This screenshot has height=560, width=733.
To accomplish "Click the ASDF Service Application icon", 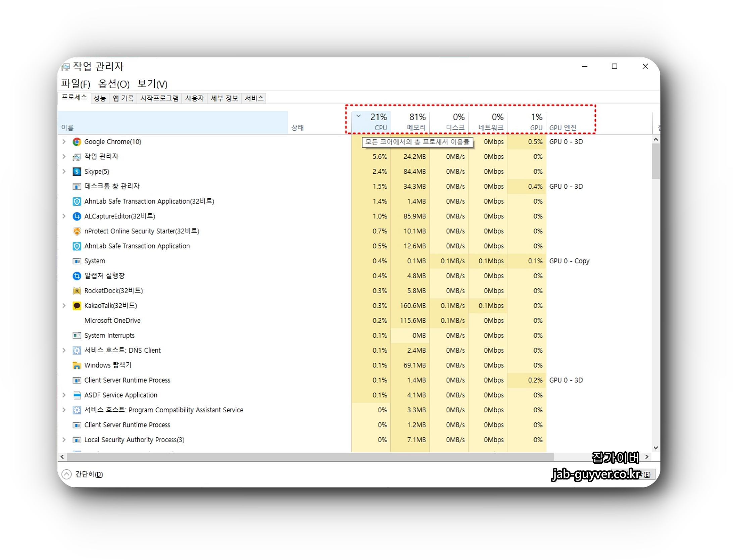I will [x=77, y=395].
